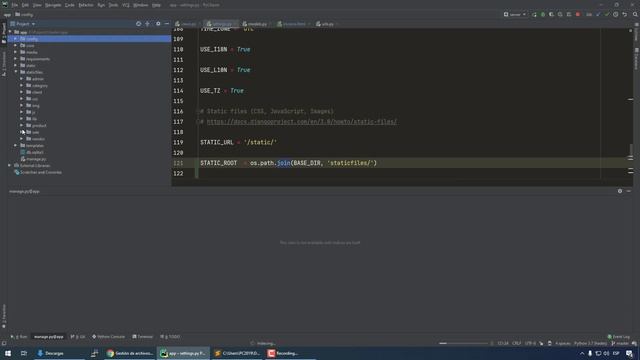
Task: Click the locate/scroll-from-source target icon in Project panel
Action: [138, 24]
